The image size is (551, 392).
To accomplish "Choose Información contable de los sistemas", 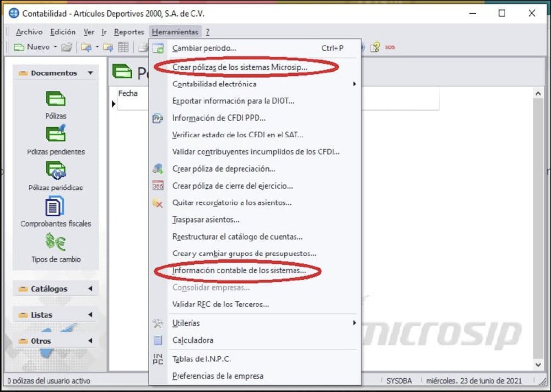I will point(255,270).
